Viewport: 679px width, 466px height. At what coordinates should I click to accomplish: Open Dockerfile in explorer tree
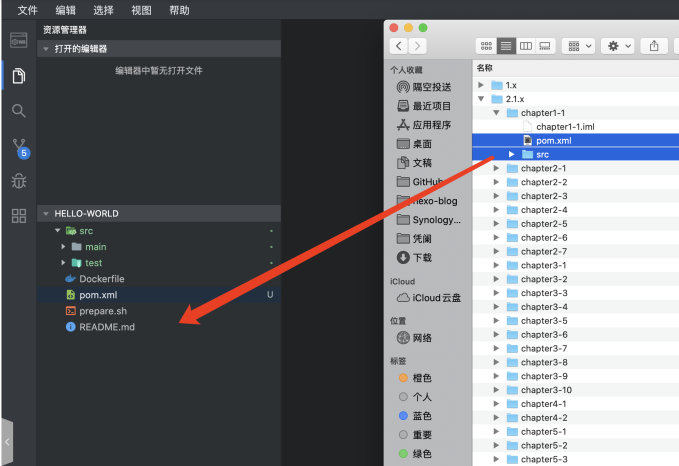159,279
